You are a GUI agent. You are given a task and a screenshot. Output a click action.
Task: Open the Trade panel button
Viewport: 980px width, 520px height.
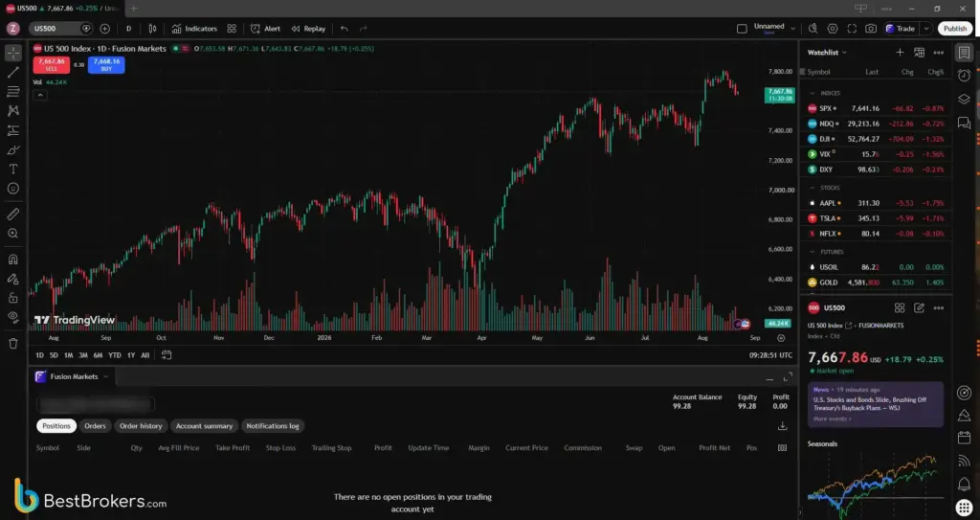click(x=900, y=29)
